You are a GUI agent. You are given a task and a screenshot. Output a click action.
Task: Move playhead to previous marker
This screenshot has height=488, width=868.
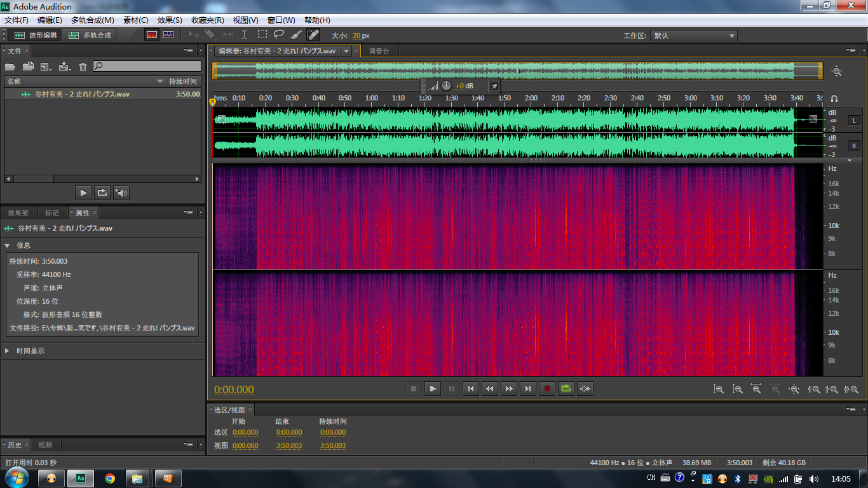(470, 388)
